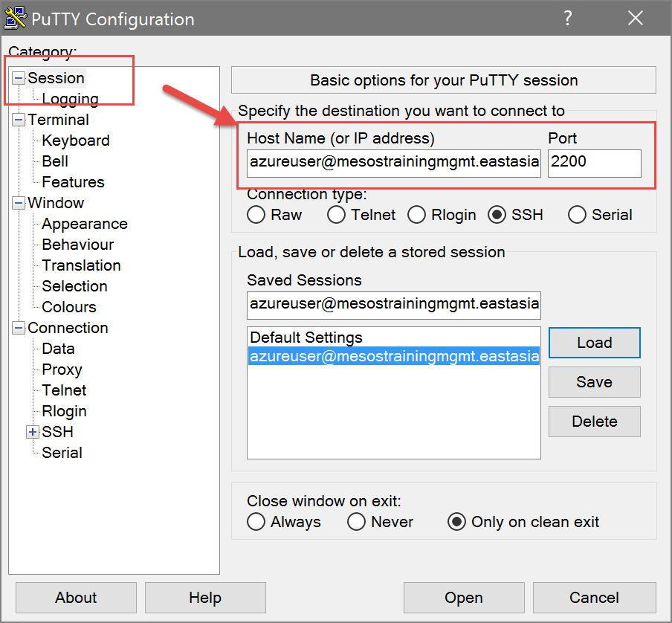Expand the SSH tree node
The image size is (672, 623).
pos(33,432)
